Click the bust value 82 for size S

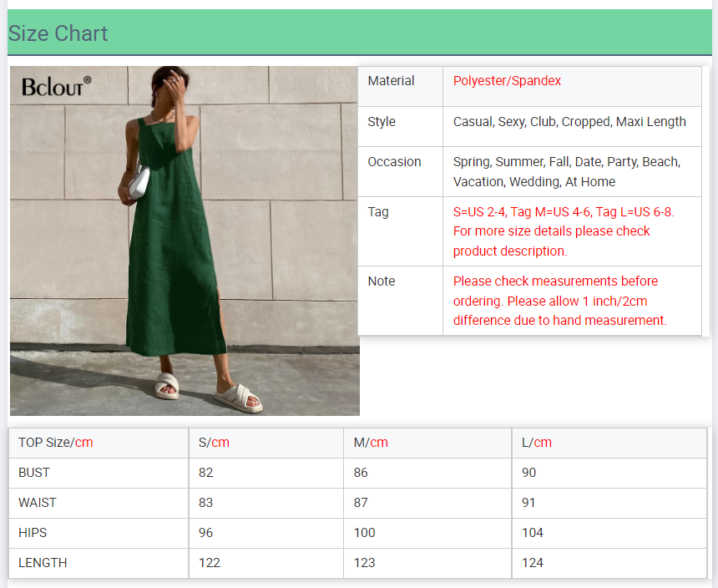(206, 473)
